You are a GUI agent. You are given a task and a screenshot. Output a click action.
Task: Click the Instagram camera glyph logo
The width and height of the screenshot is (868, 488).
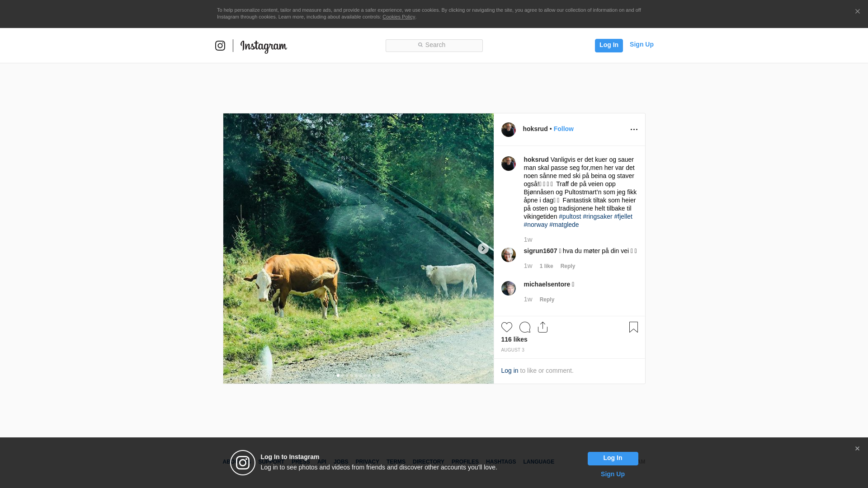coord(220,46)
